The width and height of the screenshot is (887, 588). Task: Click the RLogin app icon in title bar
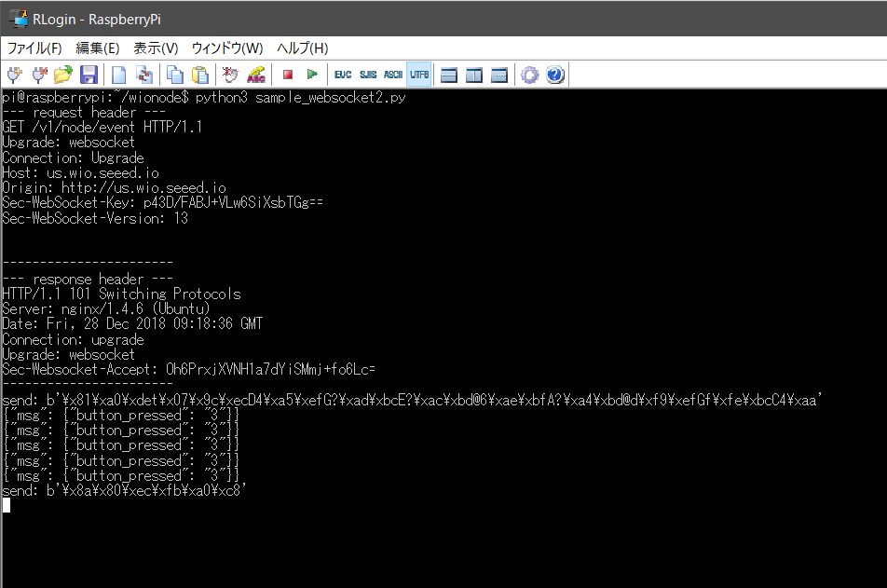pyautogui.click(x=19, y=19)
